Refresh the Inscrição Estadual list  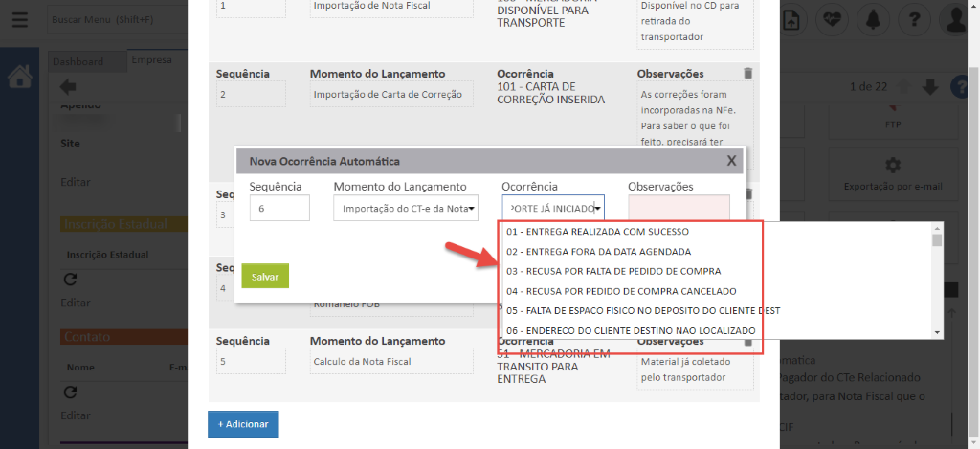(71, 280)
